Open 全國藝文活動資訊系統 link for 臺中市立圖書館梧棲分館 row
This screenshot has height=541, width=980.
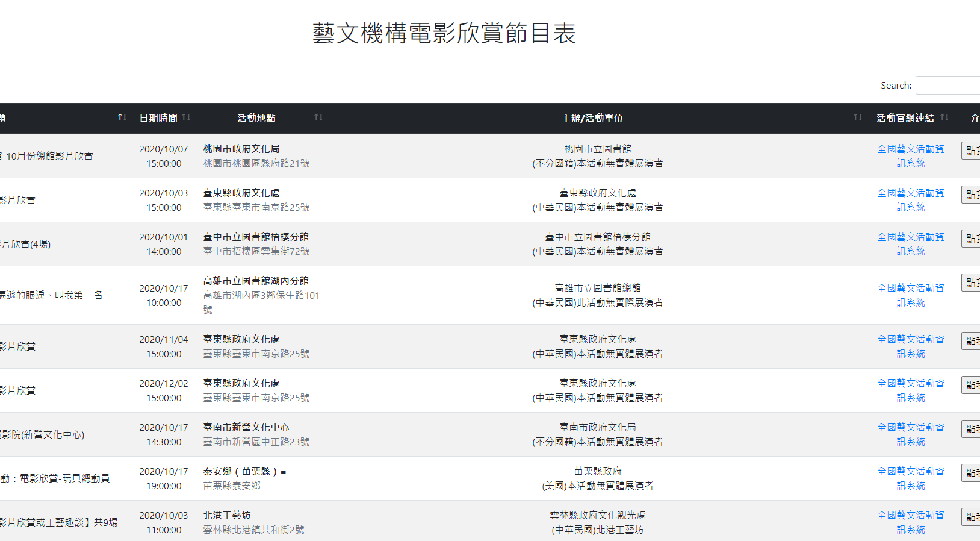910,244
